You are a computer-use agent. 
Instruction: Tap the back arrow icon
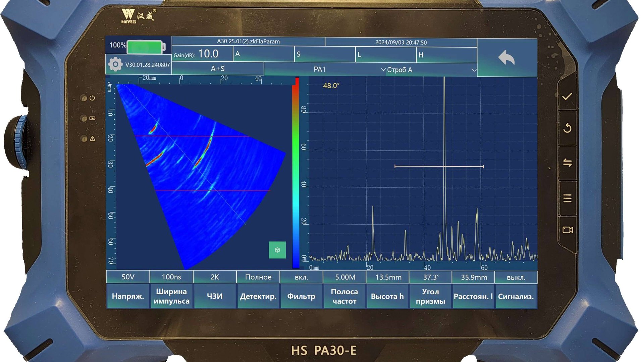click(x=506, y=58)
